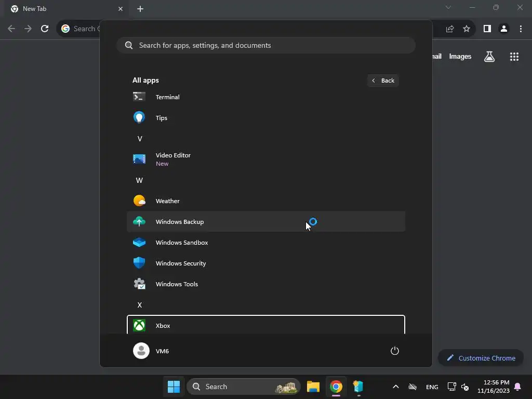Jump to letter W section header
Viewport: 532px width, 399px height.
139,180
